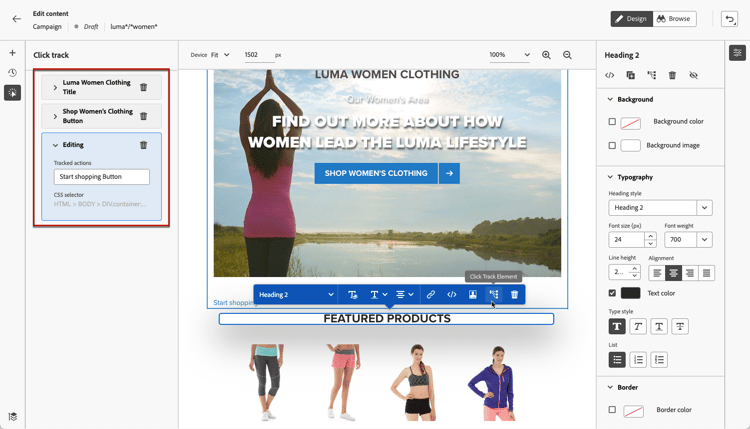
Task: Click trash icon in Heading 2 panel
Action: [x=672, y=75]
